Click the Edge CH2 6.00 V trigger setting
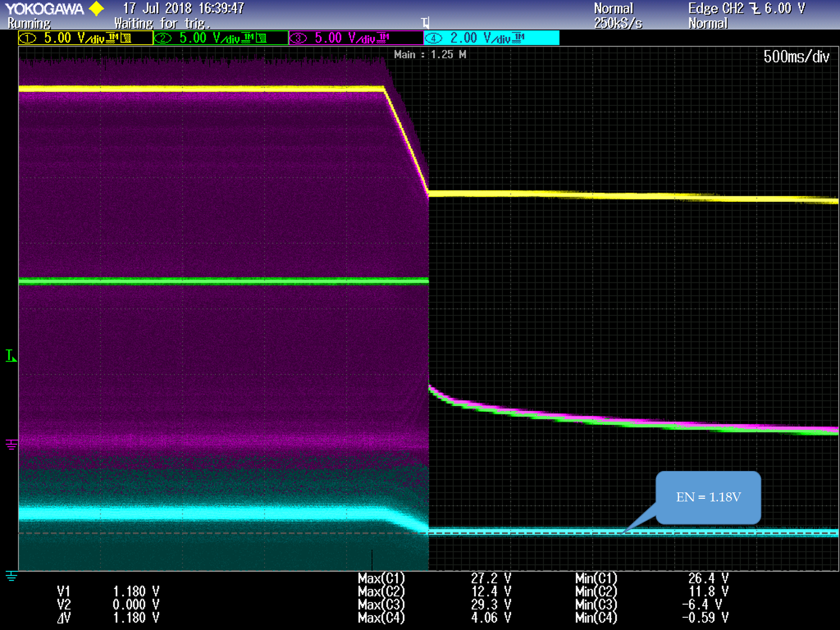Screen dimensions: 840x630 pyautogui.click(x=747, y=8)
